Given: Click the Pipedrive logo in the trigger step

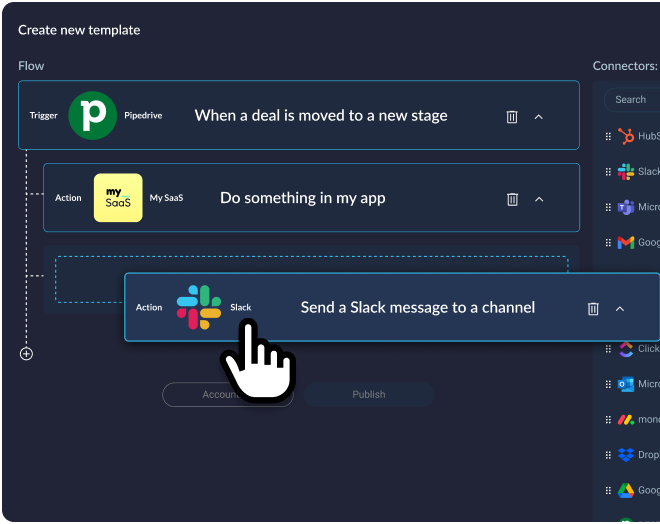Looking at the screenshot, I should [93, 115].
